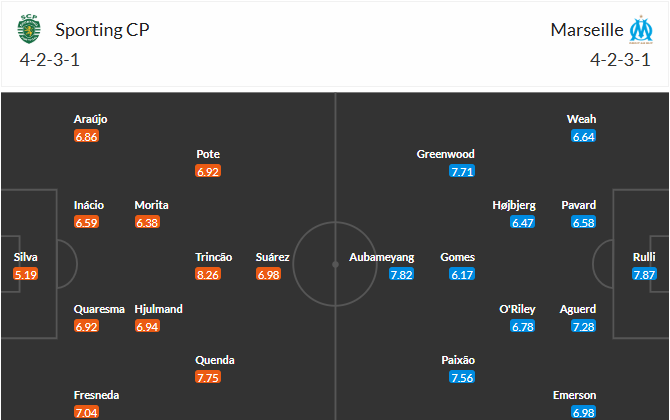This screenshot has width=670, height=420.
Task: Select Suárez in the Sporting lineup
Action: [272, 257]
